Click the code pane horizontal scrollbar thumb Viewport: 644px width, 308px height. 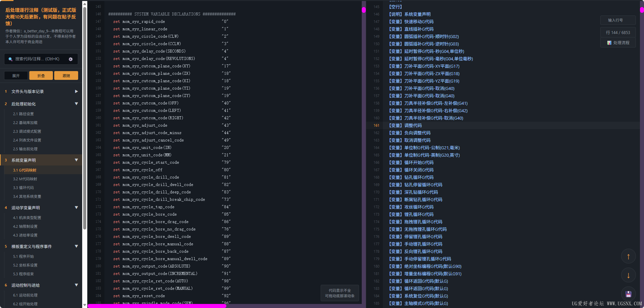point(157,306)
